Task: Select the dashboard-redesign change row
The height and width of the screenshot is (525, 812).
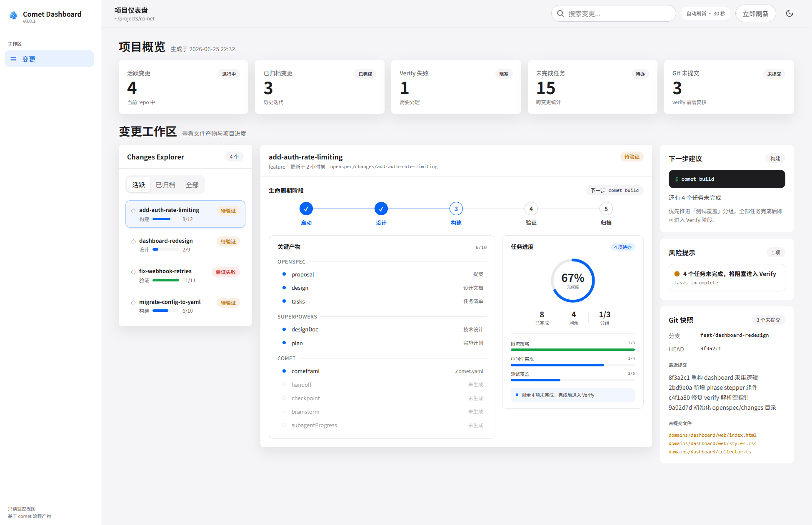Action: click(185, 245)
